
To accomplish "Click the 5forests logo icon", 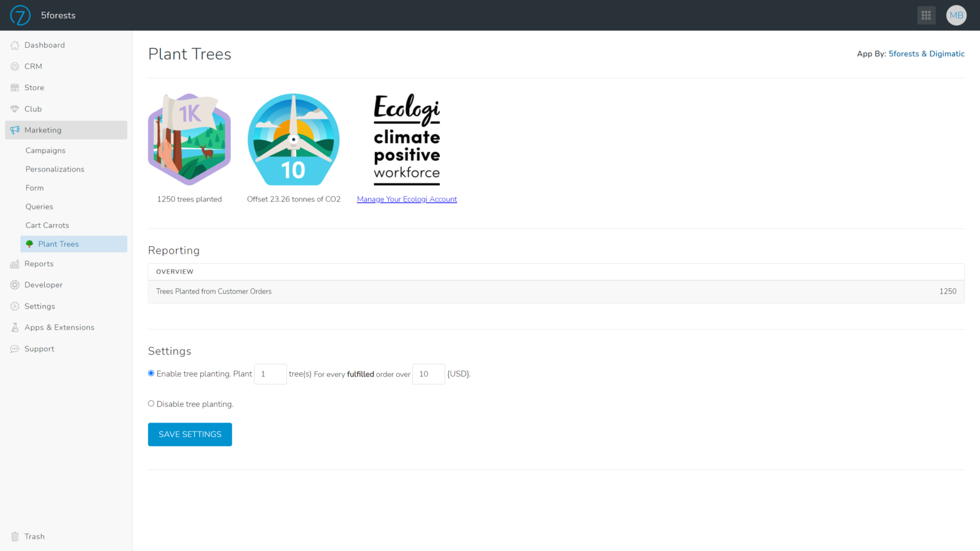I will [20, 15].
